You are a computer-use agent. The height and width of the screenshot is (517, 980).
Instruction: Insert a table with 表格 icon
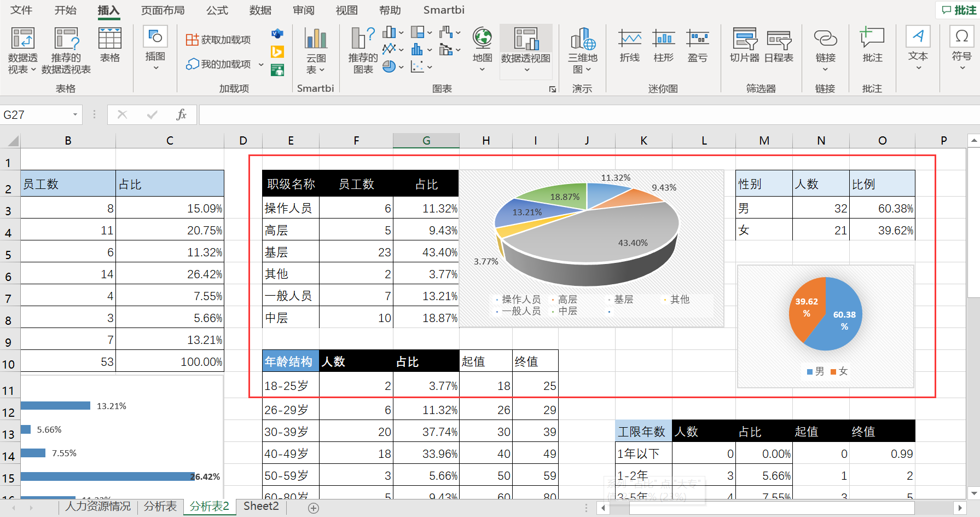tap(109, 45)
